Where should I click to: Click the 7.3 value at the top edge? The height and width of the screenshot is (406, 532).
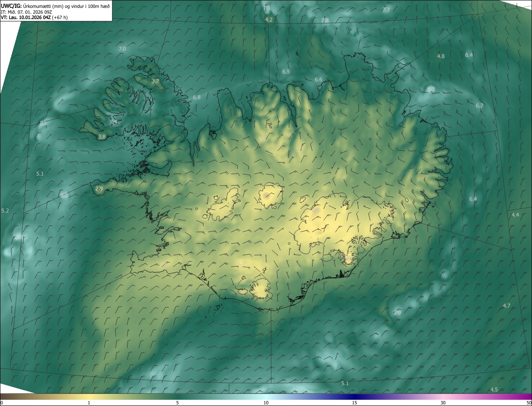click(x=386, y=10)
